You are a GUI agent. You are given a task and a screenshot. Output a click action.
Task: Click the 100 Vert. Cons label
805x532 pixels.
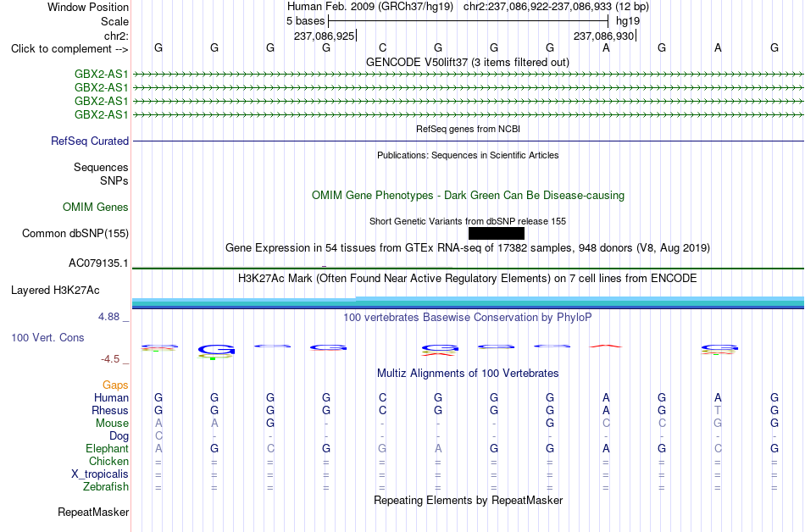[47, 337]
